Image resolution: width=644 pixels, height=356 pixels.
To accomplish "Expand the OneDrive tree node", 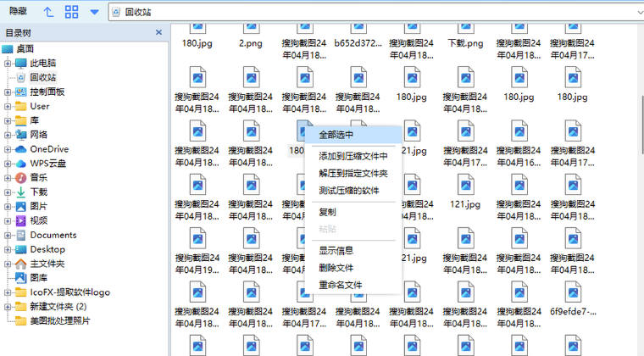I will (x=8, y=149).
